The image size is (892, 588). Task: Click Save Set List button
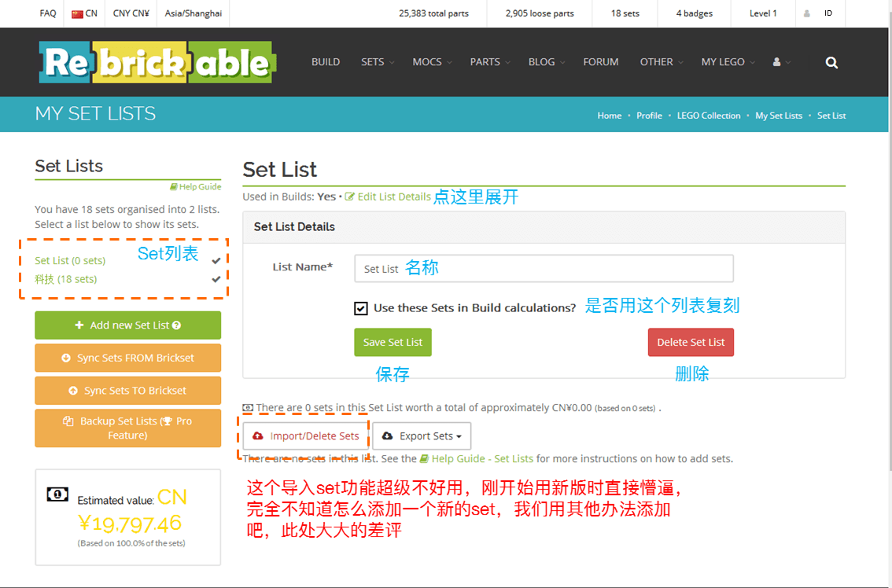(x=393, y=342)
